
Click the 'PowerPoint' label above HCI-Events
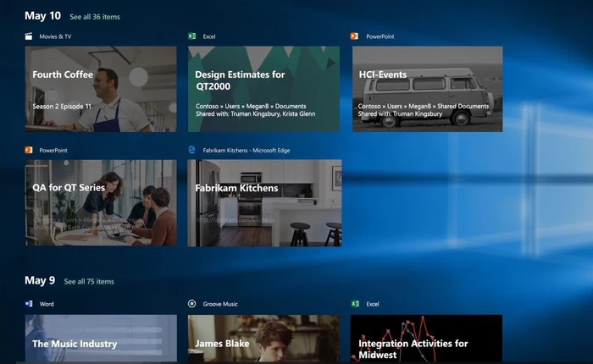[380, 36]
